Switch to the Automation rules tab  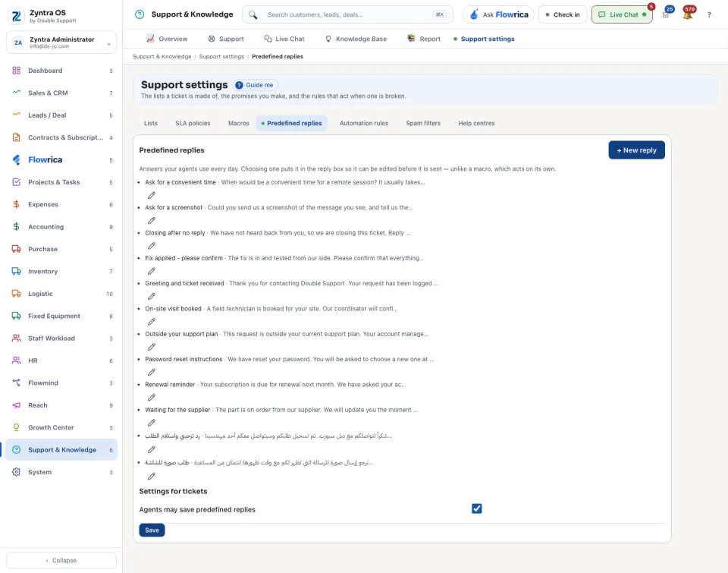(x=363, y=123)
